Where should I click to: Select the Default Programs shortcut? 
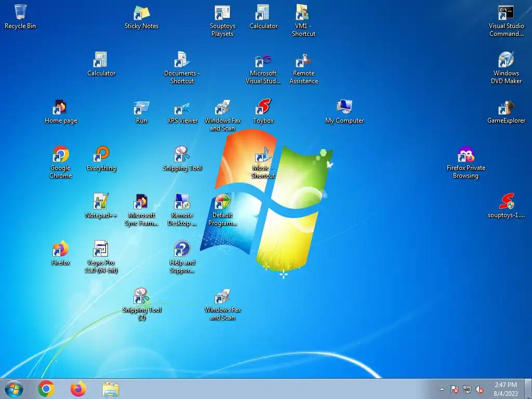pos(222,209)
